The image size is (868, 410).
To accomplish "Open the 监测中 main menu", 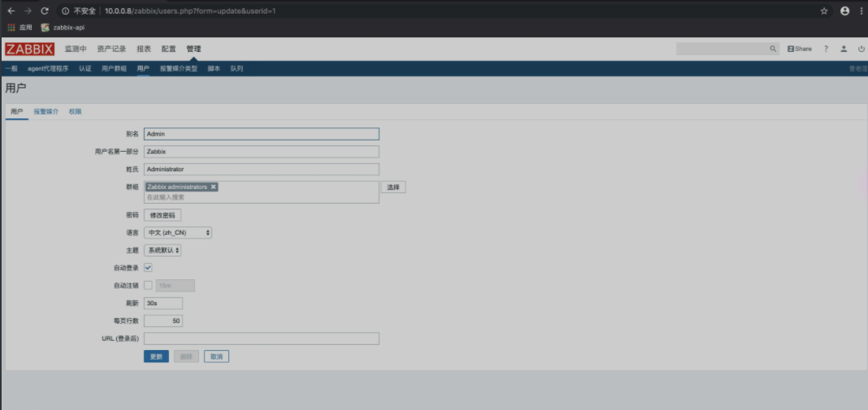I will point(76,49).
